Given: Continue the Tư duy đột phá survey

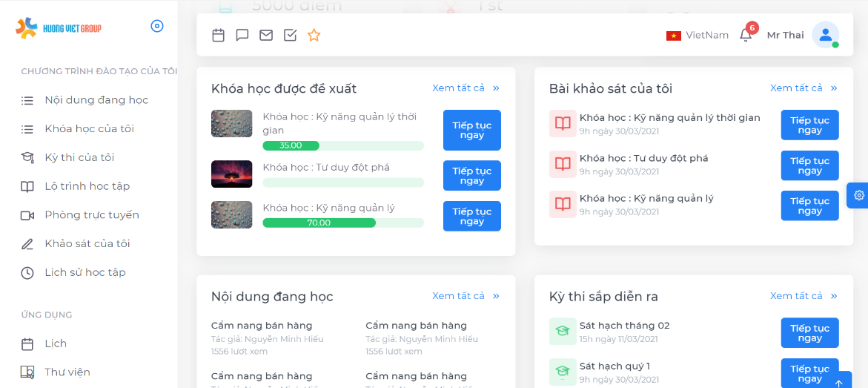Looking at the screenshot, I should [x=809, y=165].
